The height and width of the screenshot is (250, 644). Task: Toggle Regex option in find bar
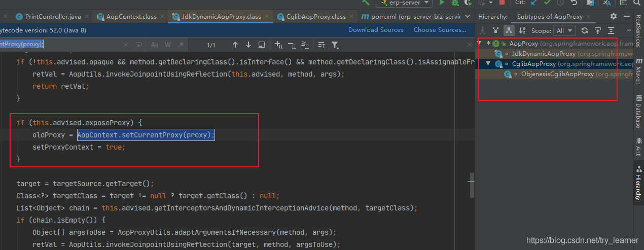pos(181,45)
